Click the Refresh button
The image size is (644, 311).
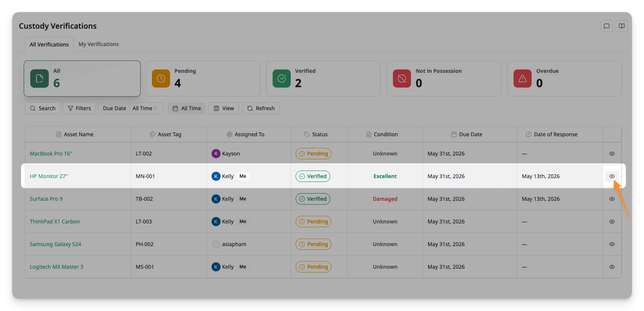(x=261, y=108)
